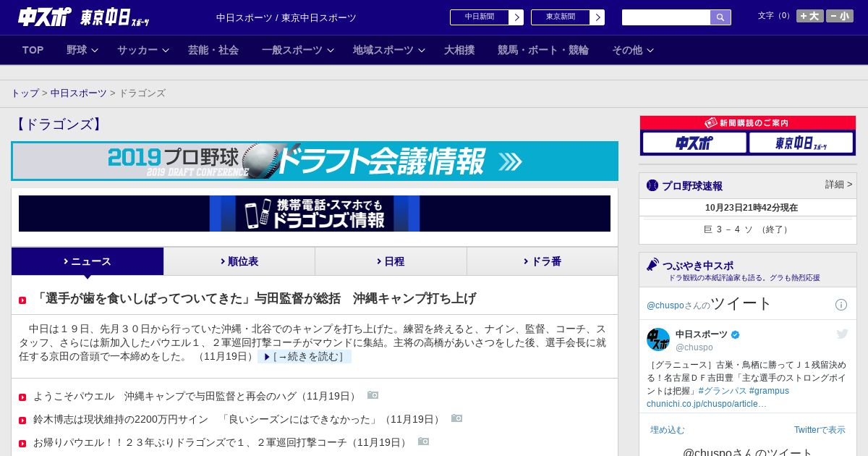This screenshot has width=868, height=456.
Task: Open 鈴木博志 2200万円サイン article
Action: (238, 420)
